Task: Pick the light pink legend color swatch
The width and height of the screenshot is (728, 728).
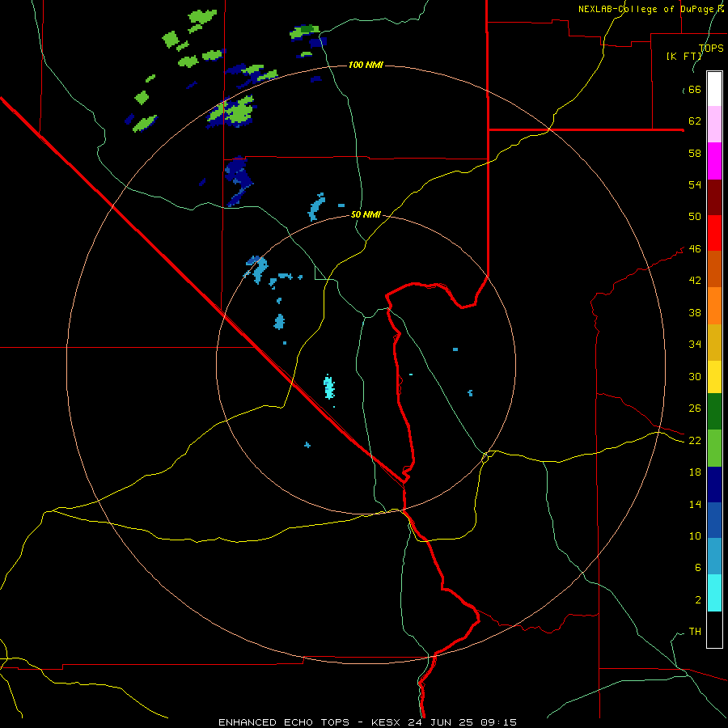Action: pos(714,124)
